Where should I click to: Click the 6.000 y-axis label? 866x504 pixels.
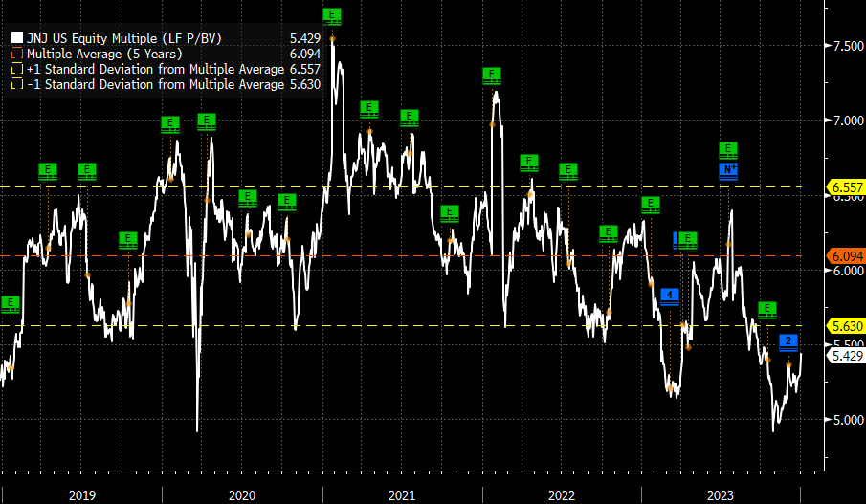(x=848, y=271)
